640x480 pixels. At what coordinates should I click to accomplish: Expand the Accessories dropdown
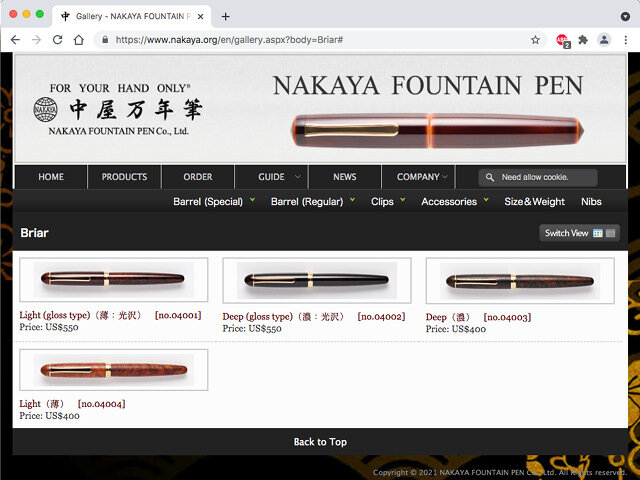[x=454, y=202]
